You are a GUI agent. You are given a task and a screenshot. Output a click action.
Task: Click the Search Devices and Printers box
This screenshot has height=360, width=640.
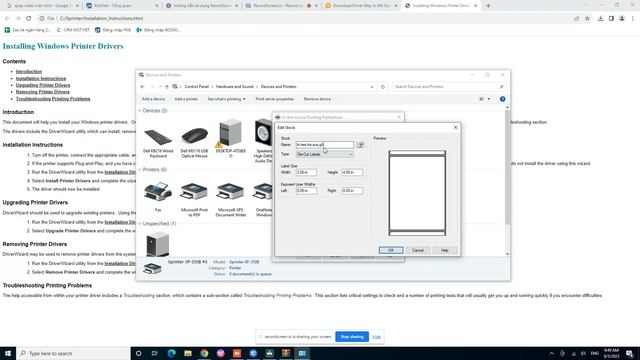click(x=448, y=87)
